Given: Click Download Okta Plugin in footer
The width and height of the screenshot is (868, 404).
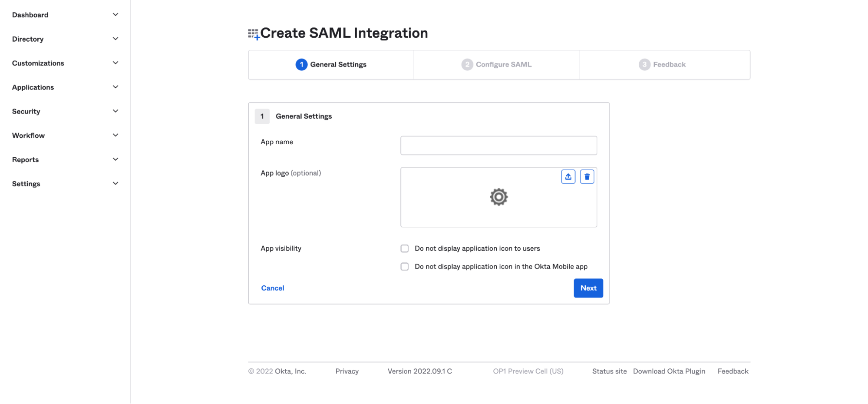Looking at the screenshot, I should pos(669,371).
